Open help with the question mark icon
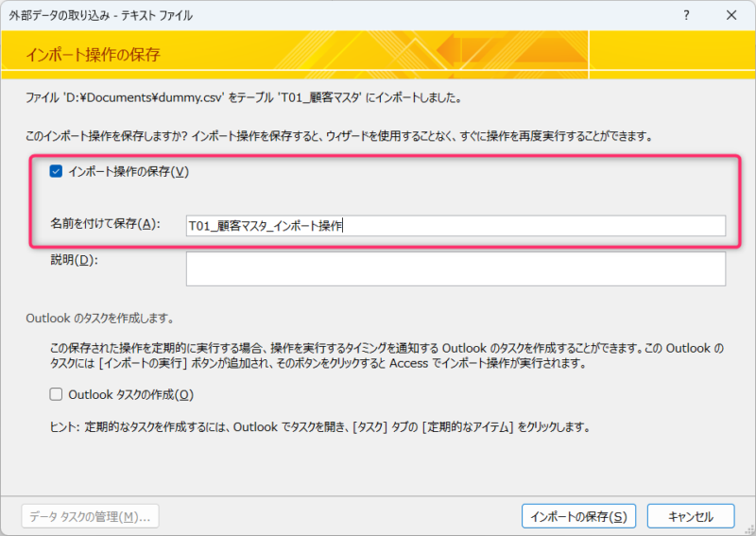756x536 pixels. (686, 15)
